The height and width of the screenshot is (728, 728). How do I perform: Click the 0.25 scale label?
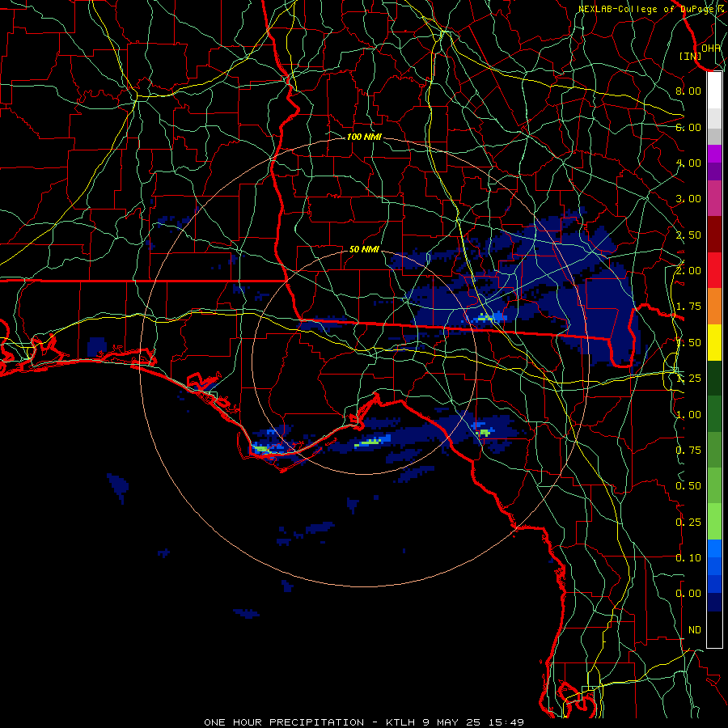click(688, 523)
